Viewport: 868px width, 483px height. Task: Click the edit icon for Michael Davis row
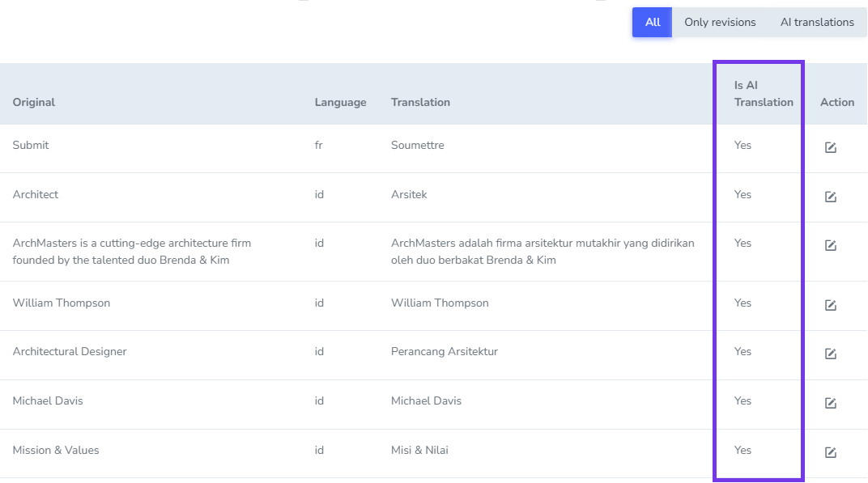(830, 403)
